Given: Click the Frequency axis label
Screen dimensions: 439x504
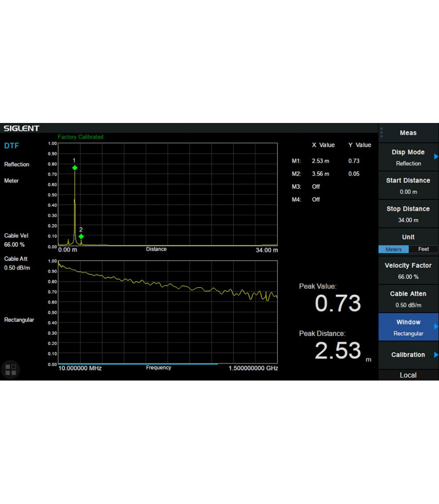Looking at the screenshot, I should 159,367.
